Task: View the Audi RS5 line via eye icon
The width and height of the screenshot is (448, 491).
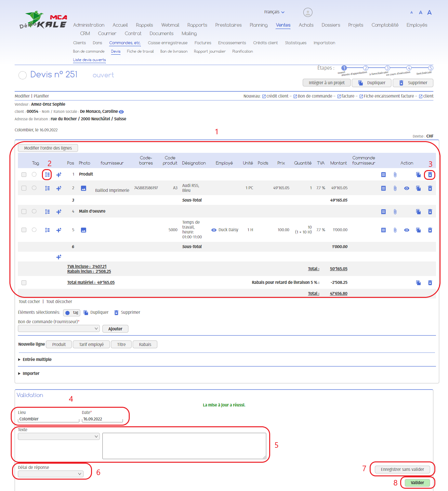Action: tap(407, 188)
